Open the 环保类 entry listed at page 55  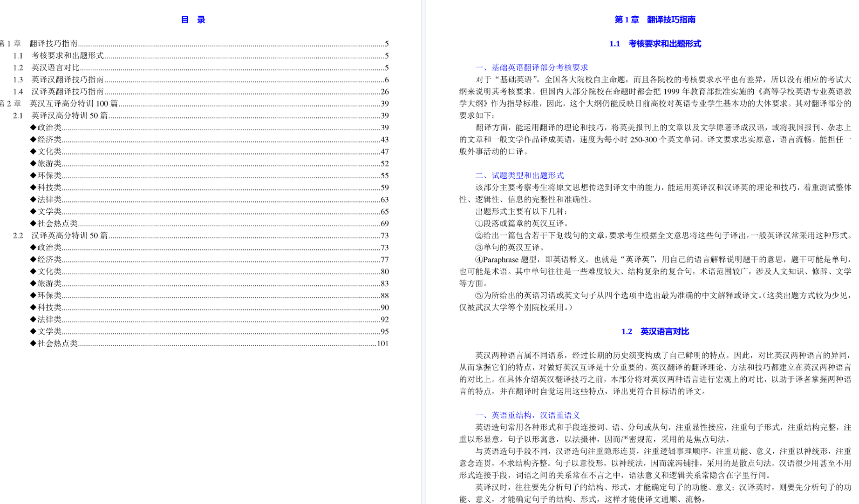[x=49, y=176]
